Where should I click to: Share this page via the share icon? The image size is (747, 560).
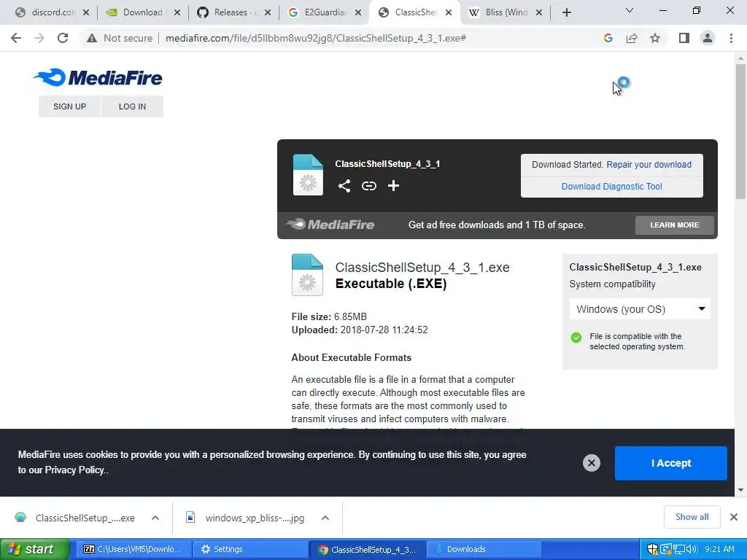coord(632,38)
